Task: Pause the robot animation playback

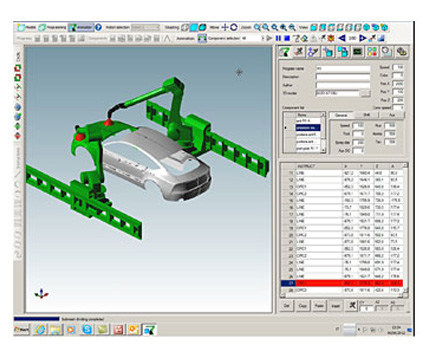Action: coord(278,39)
